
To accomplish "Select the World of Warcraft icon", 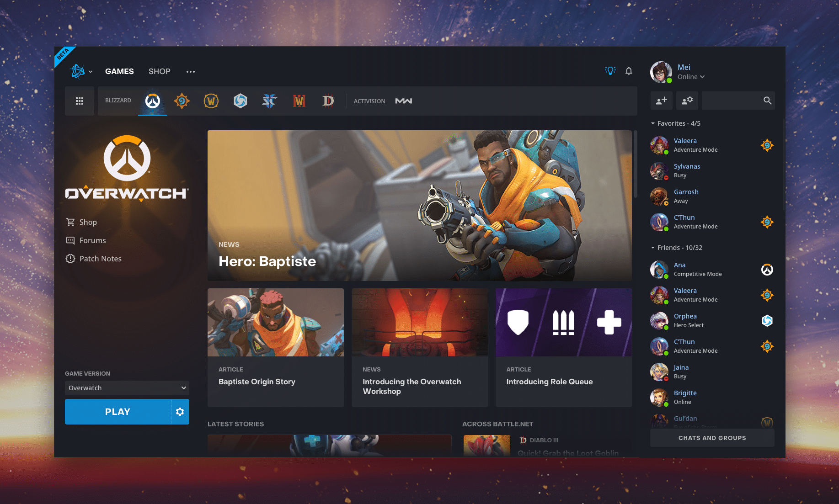I will 211,101.
